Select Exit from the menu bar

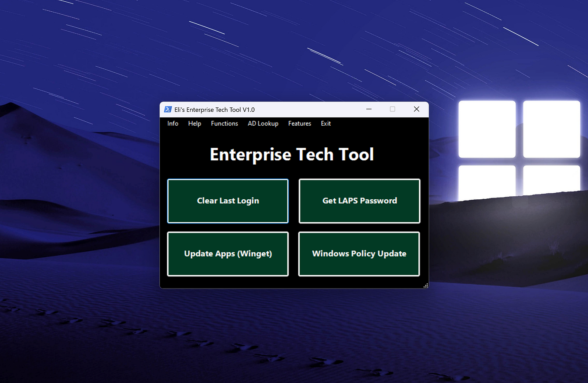coord(326,123)
